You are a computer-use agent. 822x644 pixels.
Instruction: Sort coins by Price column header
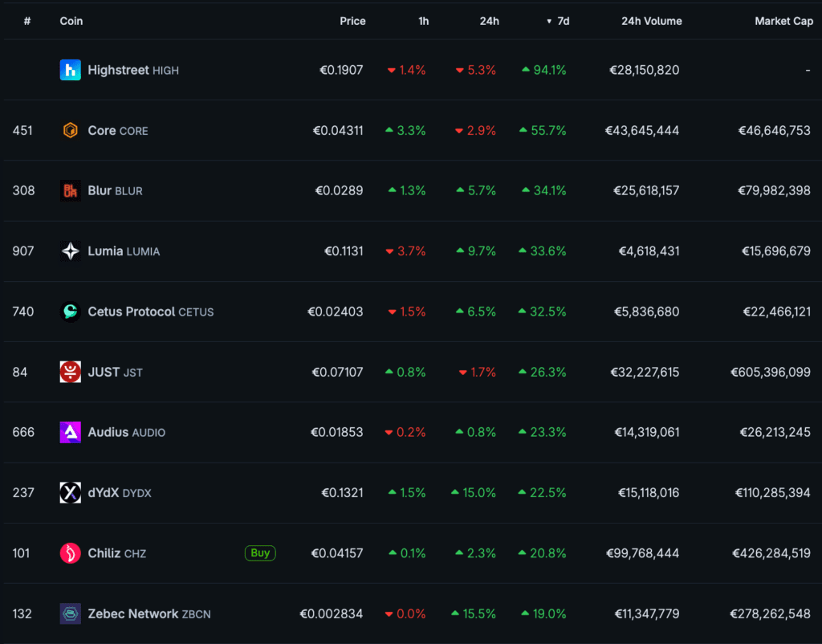pyautogui.click(x=352, y=21)
